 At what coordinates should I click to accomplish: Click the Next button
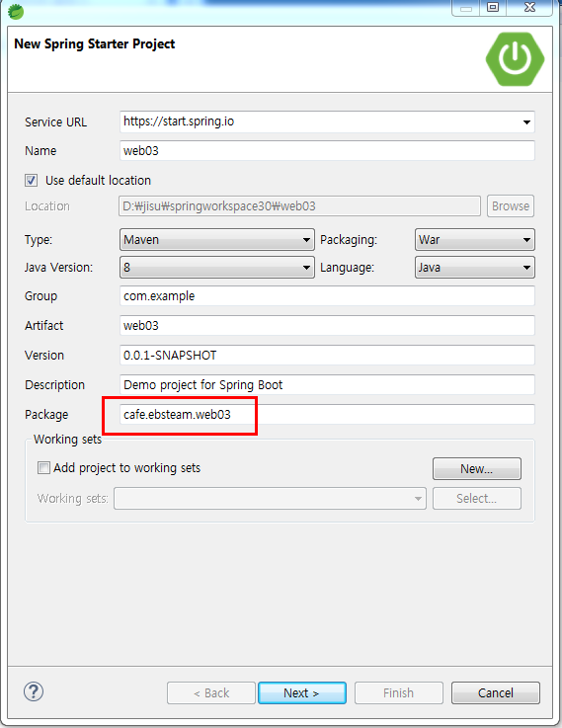301,692
